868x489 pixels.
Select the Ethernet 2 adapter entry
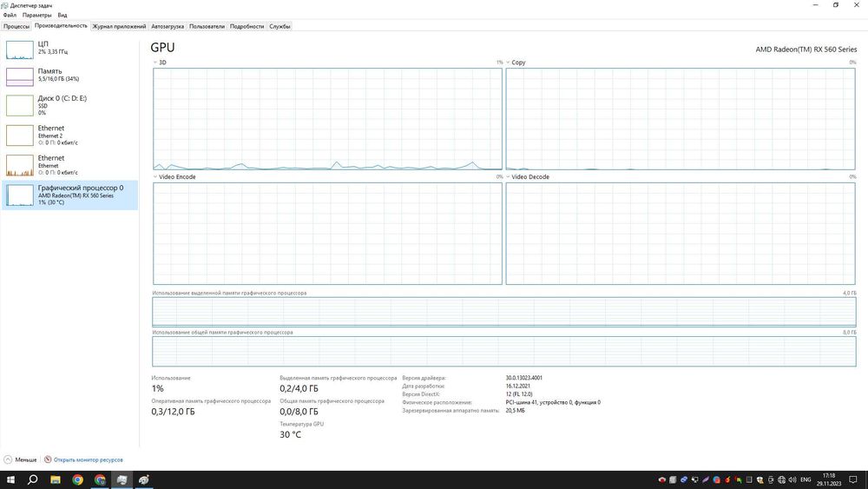pyautogui.click(x=69, y=135)
